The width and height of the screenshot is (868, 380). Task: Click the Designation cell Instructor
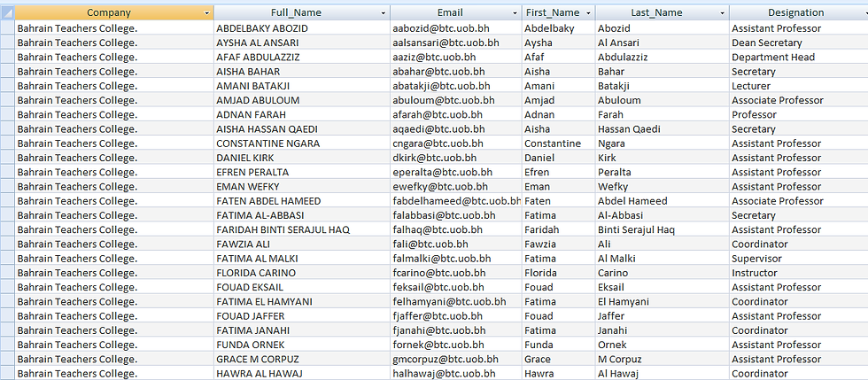click(799, 273)
